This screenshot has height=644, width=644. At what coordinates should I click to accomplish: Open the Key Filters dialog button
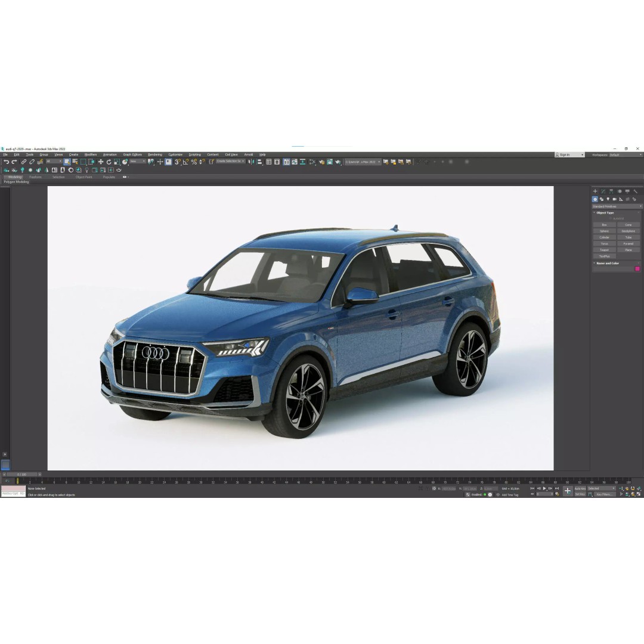tap(605, 494)
